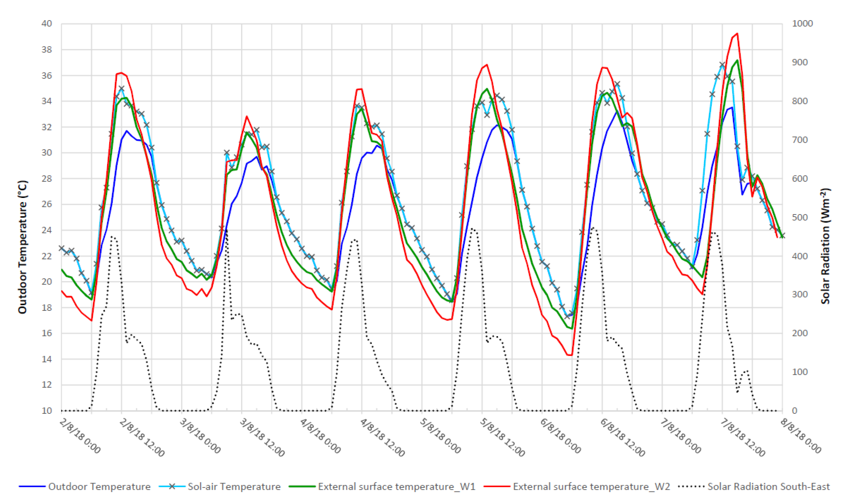Click the 5/8/18 12:00 x-axis label
Viewport: 858px width, 504px height.
click(x=502, y=438)
